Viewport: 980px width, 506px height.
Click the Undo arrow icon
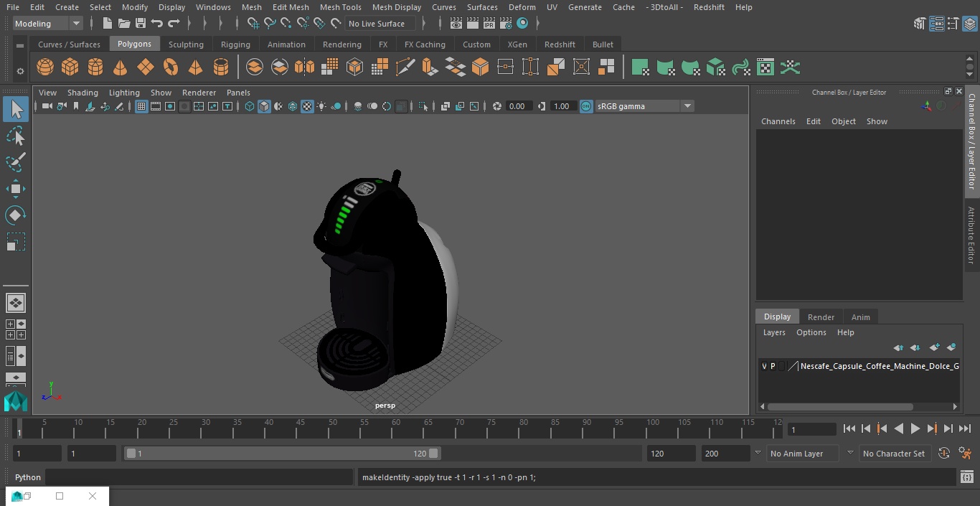point(157,24)
